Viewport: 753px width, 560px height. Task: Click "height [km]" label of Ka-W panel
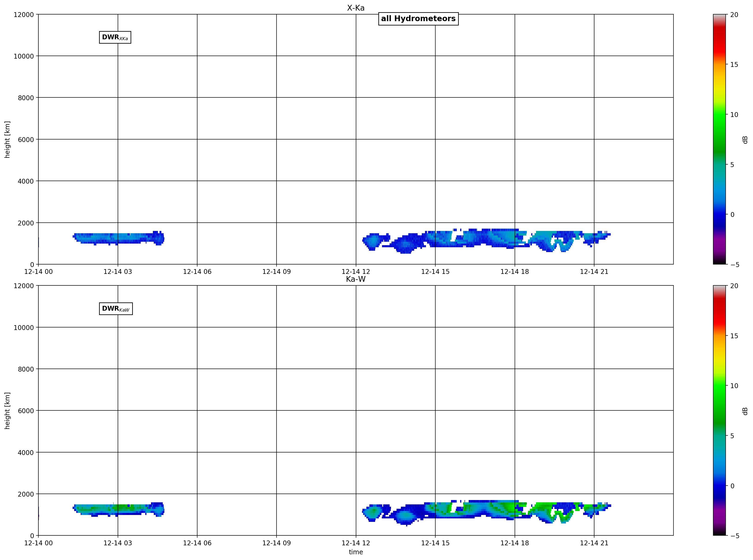tap(7, 410)
